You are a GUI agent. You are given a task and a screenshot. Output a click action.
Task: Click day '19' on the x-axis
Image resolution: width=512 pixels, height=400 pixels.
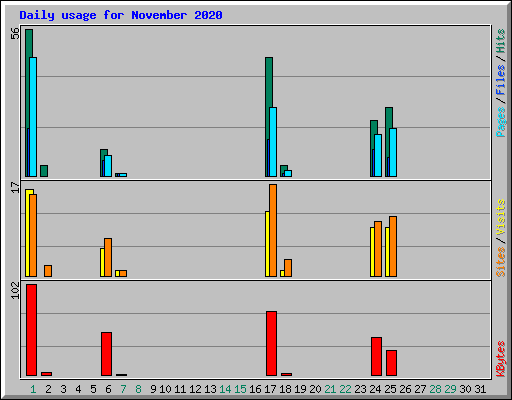300,389
